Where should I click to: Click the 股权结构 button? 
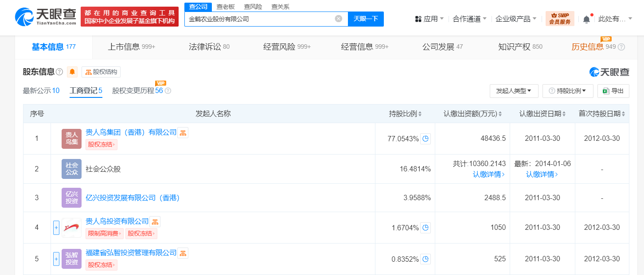tap(101, 72)
